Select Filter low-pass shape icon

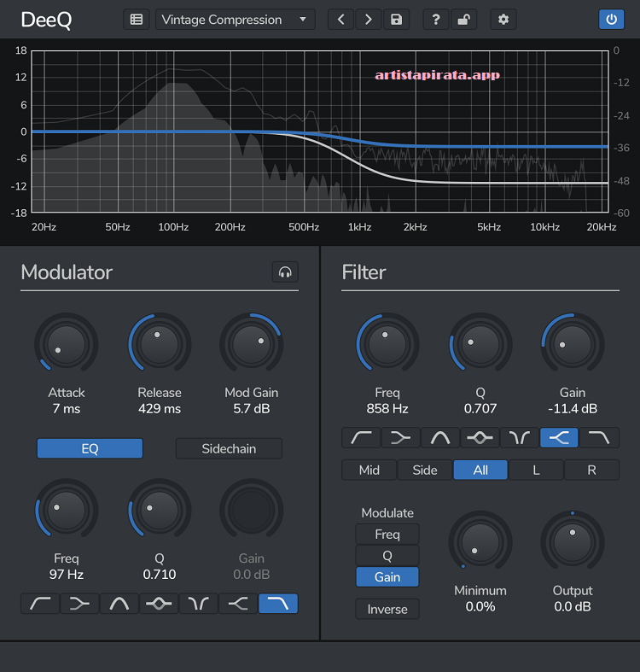pos(599,437)
